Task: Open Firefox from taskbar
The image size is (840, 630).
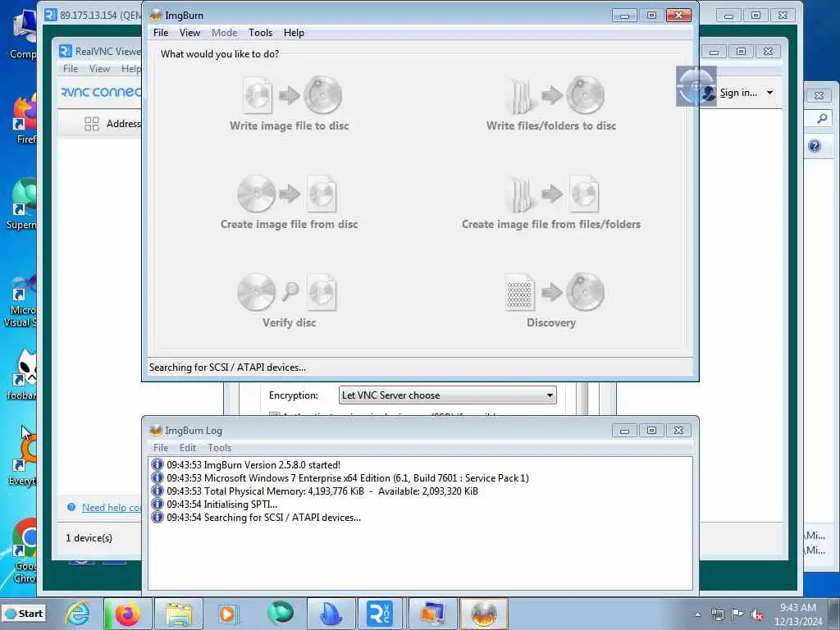Action: click(128, 614)
